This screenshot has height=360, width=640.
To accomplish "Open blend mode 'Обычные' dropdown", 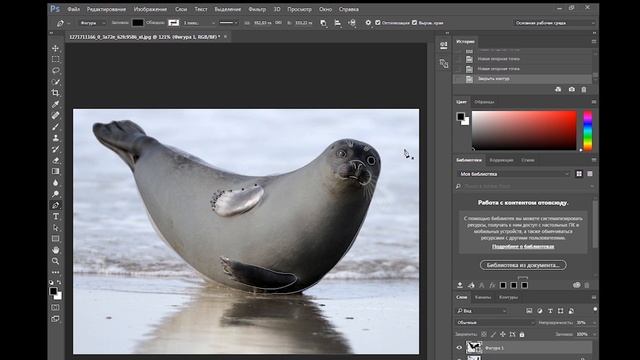I will coord(496,322).
